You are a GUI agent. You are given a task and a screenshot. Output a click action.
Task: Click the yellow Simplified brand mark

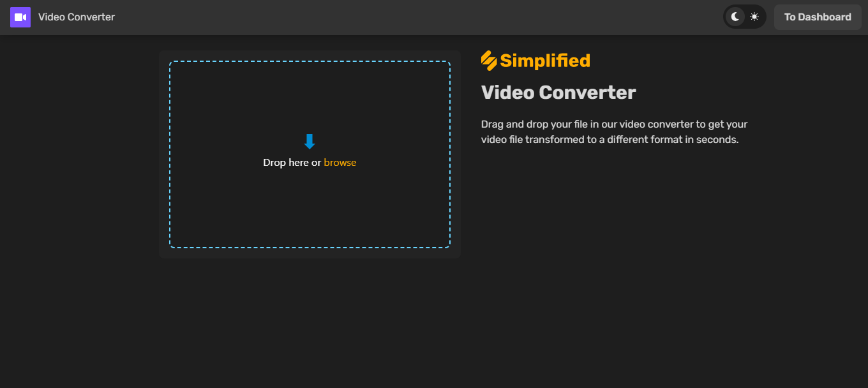coord(489,59)
